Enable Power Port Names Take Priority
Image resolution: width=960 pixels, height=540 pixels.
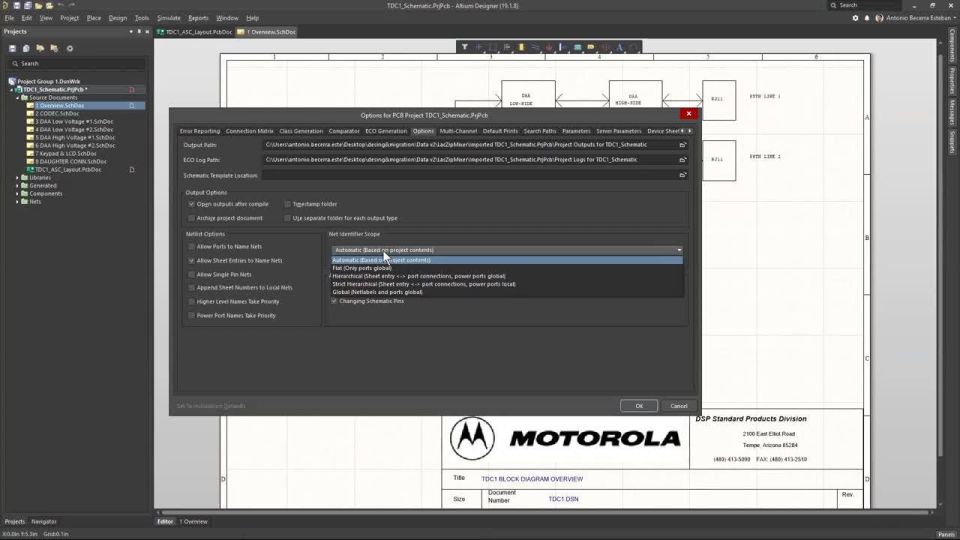[192, 316]
